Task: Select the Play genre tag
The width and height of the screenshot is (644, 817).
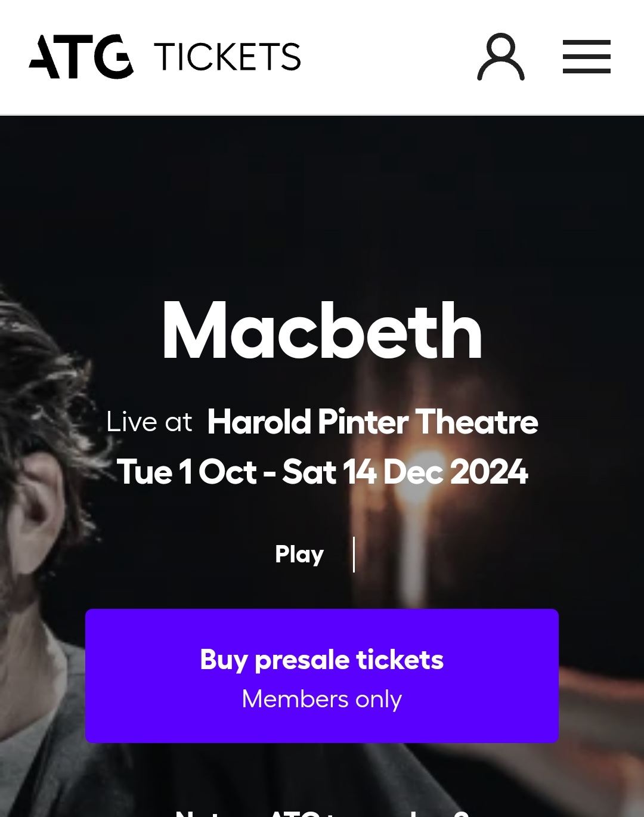Action: coord(299,554)
